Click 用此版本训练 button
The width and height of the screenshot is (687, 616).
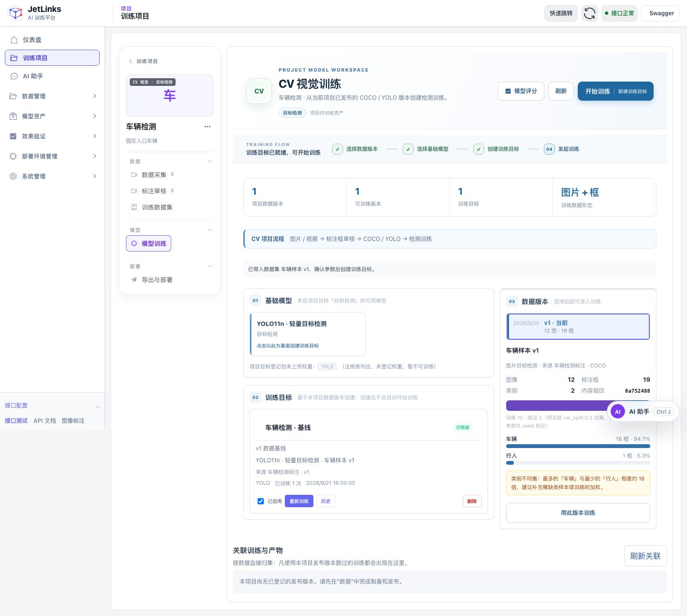point(578,513)
